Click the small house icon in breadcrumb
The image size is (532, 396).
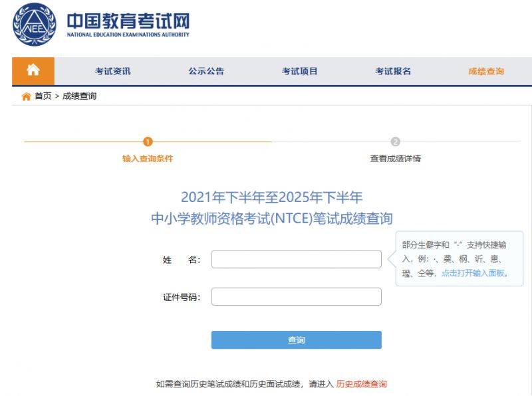tap(26, 96)
